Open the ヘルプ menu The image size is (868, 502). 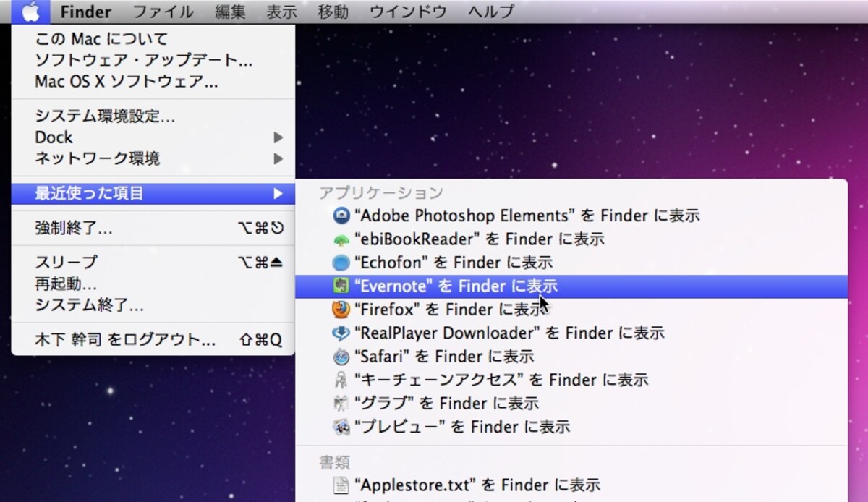[x=491, y=12]
